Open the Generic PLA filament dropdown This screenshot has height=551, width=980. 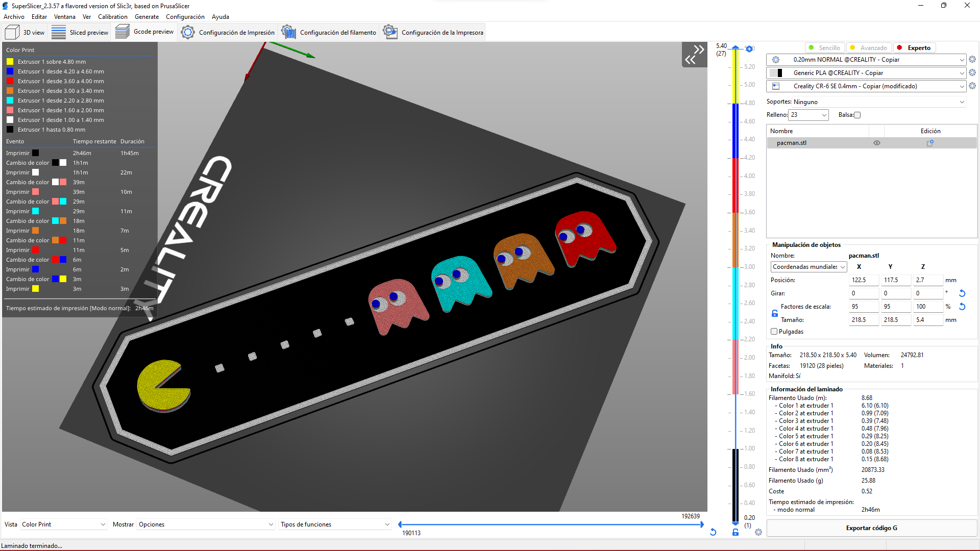pos(867,73)
